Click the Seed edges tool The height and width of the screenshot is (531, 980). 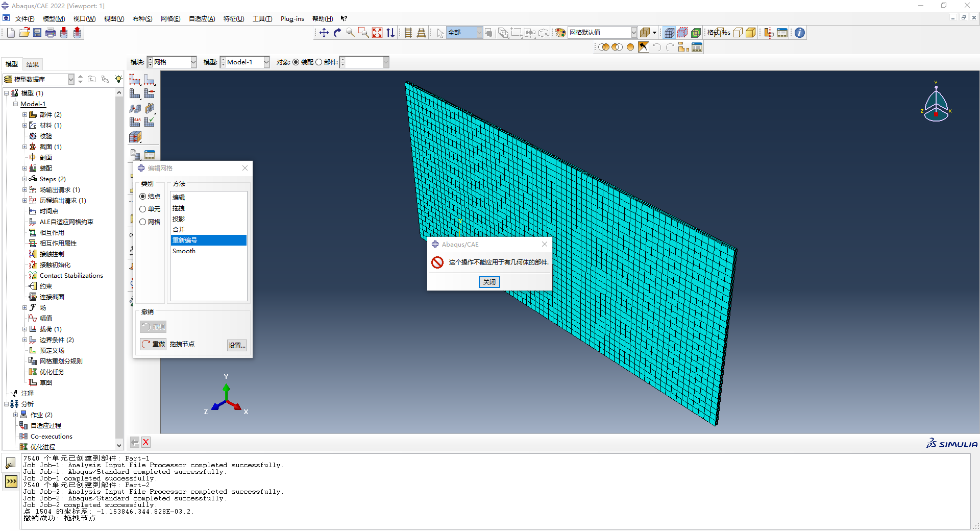[x=150, y=79]
